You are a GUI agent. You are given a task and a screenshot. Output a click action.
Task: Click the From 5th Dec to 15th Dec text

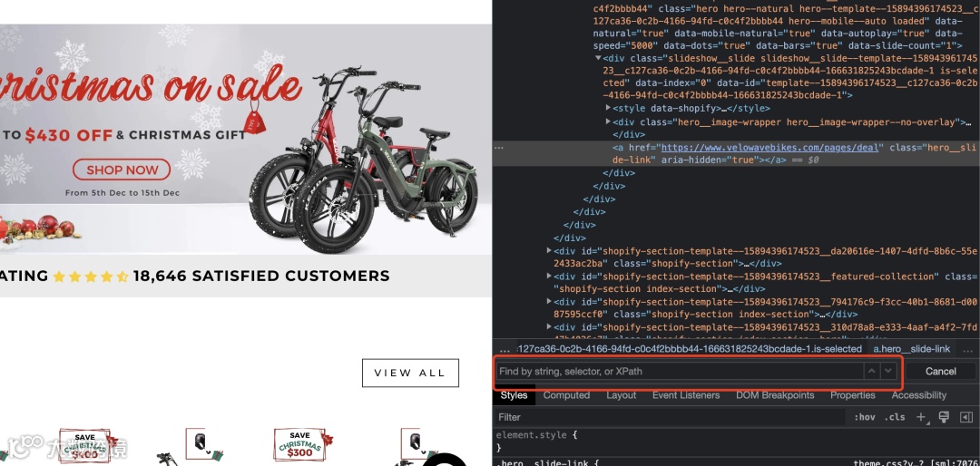122,193
